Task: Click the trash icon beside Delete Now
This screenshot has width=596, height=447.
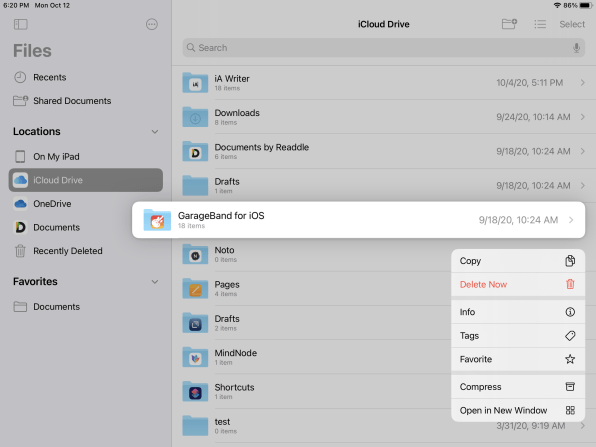Action: click(x=570, y=284)
